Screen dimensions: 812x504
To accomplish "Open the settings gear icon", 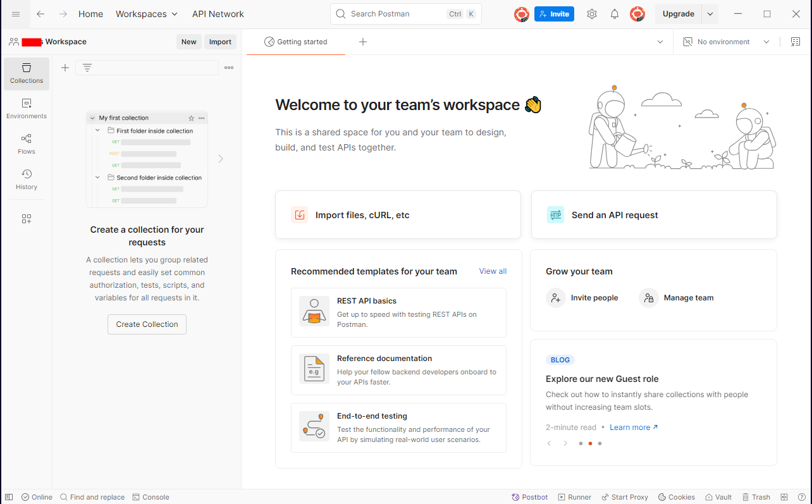I will coord(592,14).
